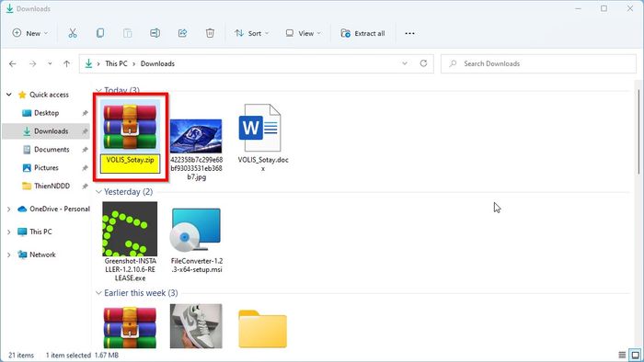Select Documents in Quick access
This screenshot has height=362, width=644.
coord(52,150)
